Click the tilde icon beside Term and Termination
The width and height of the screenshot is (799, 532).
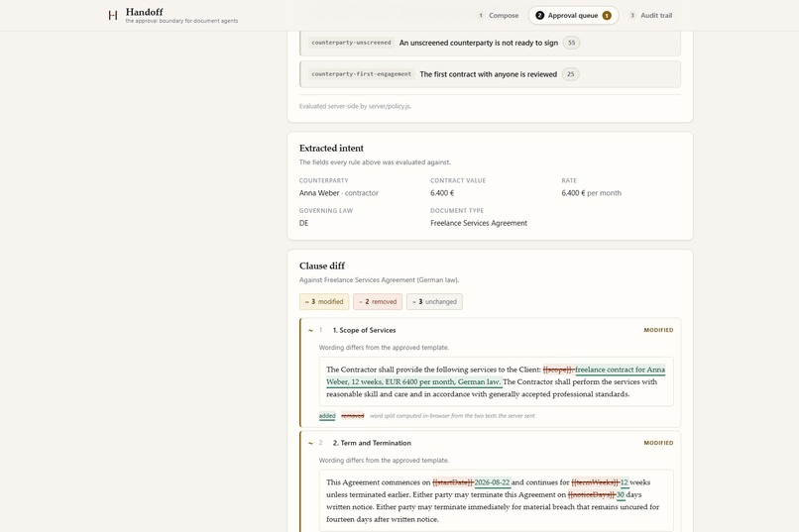pos(310,443)
